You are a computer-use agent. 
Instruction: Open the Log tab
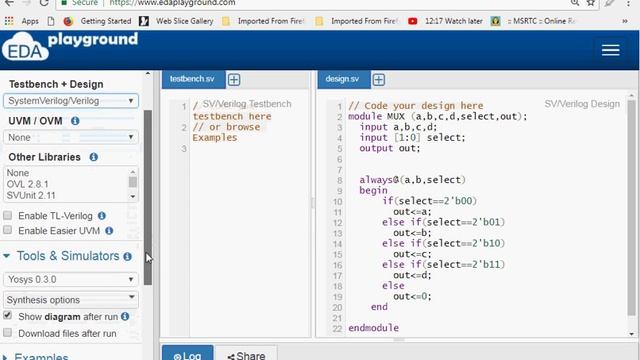(187, 354)
